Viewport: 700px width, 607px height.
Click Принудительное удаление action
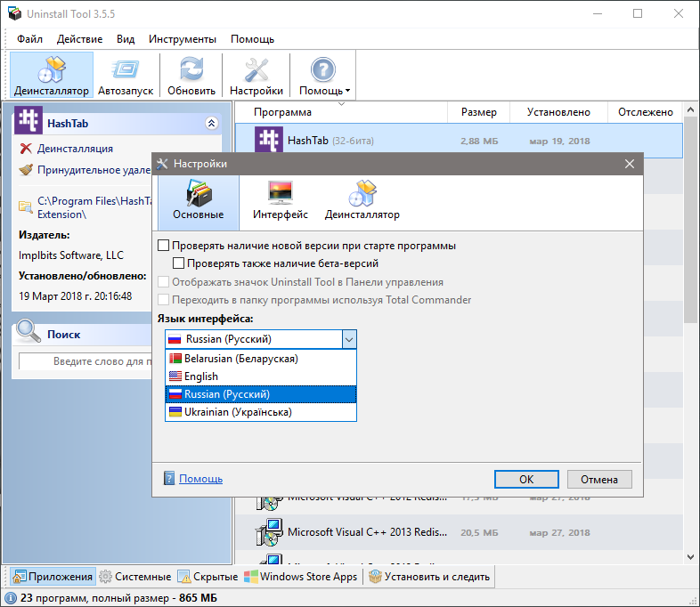tap(94, 170)
